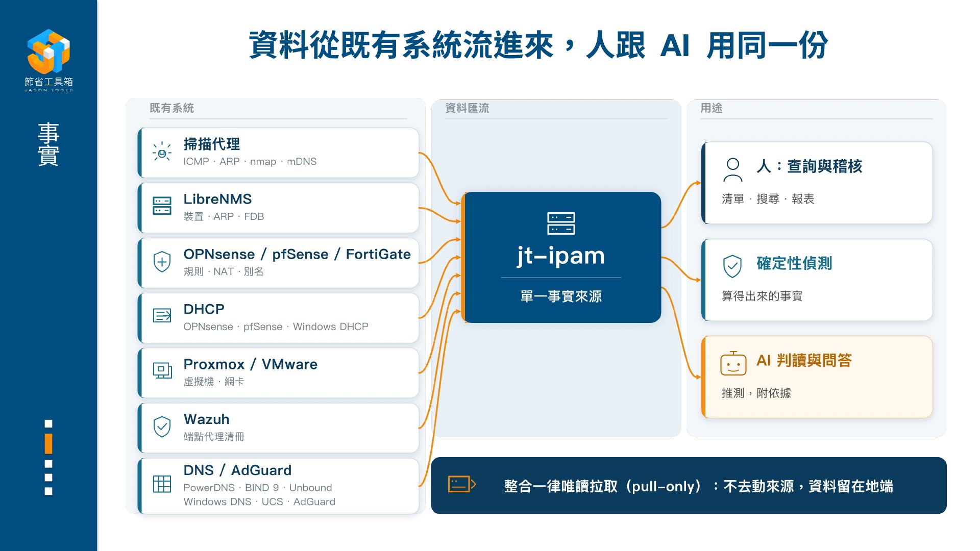
Task: Click the orange active slide progress marker
Action: (48, 444)
